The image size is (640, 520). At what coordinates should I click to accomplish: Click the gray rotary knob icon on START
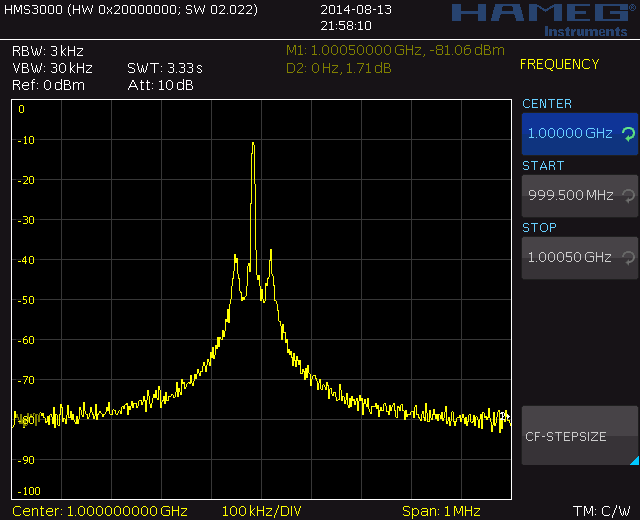pos(629,196)
